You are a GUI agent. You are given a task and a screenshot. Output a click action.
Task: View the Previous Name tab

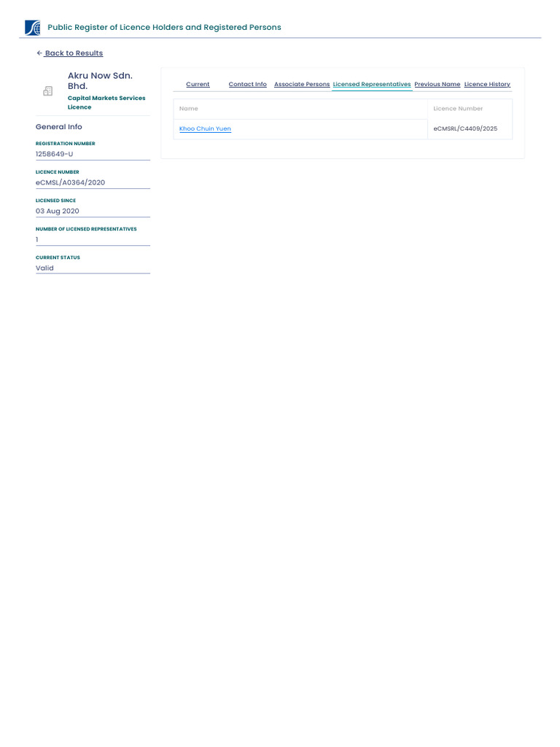point(437,85)
